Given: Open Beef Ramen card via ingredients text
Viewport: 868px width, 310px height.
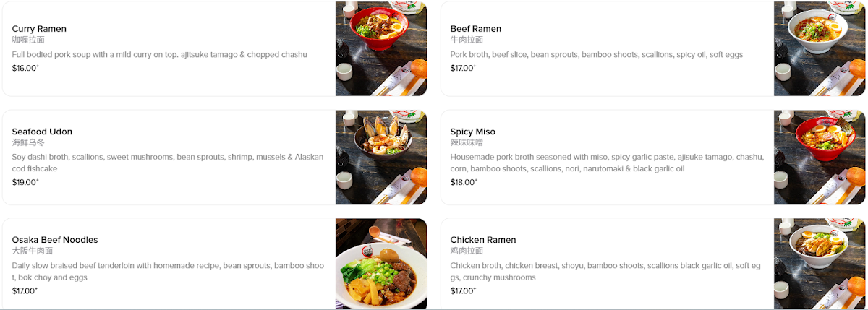Looking at the screenshot, I should (x=596, y=55).
